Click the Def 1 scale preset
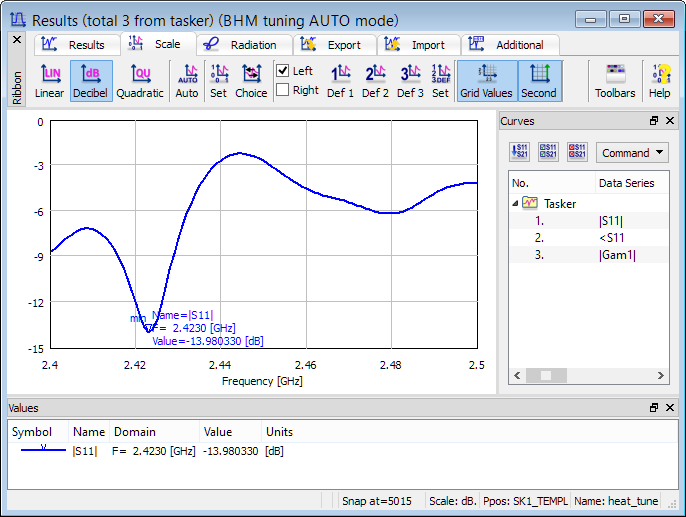This screenshot has width=686, height=517. pyautogui.click(x=341, y=80)
